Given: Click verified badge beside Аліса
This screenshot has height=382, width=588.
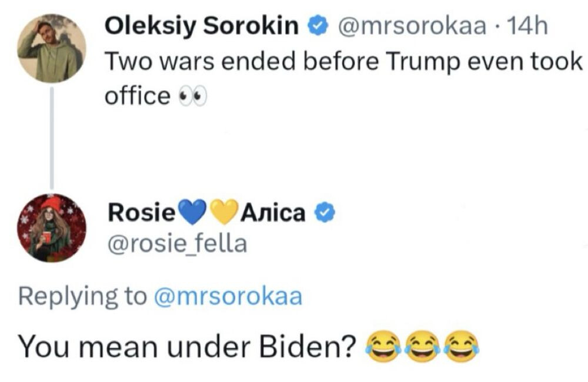Looking at the screenshot, I should (325, 214).
